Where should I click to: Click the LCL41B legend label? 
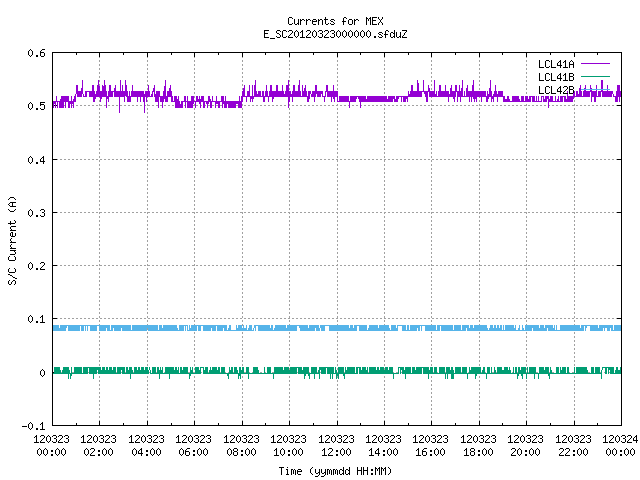tap(556, 77)
